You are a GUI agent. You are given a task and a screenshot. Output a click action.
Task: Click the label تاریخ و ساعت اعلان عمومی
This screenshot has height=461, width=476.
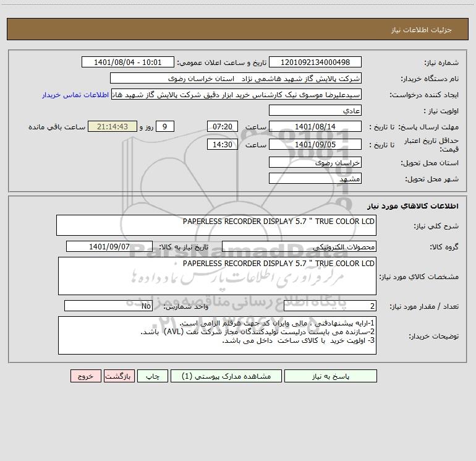tap(221, 62)
